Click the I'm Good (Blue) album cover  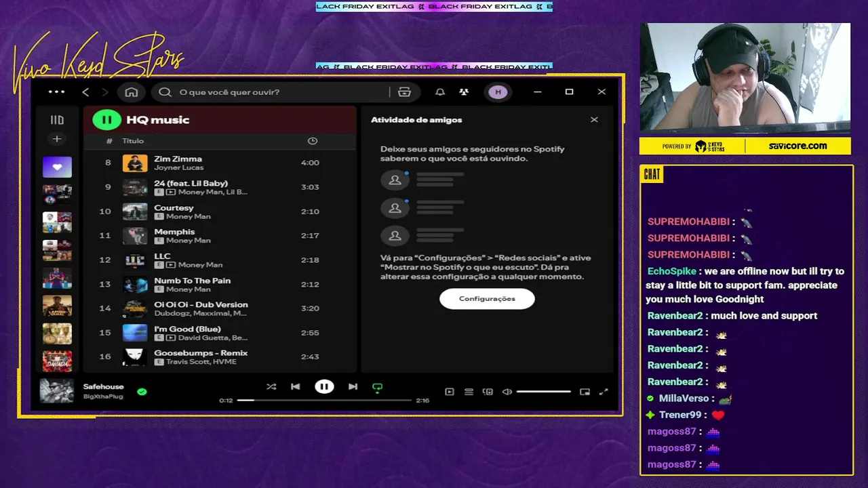point(135,333)
